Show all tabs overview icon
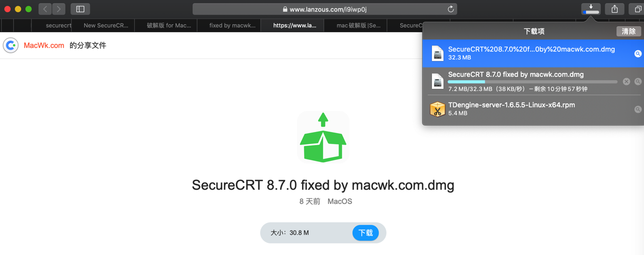This screenshot has height=255, width=644. click(x=638, y=9)
